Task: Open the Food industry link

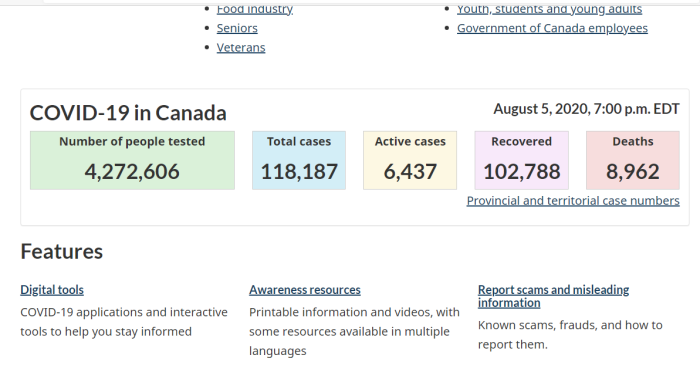Action: (x=254, y=9)
